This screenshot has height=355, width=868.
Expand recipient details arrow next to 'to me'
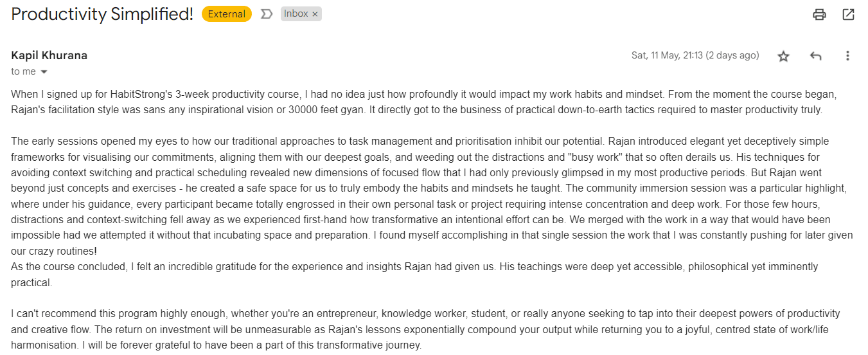44,72
